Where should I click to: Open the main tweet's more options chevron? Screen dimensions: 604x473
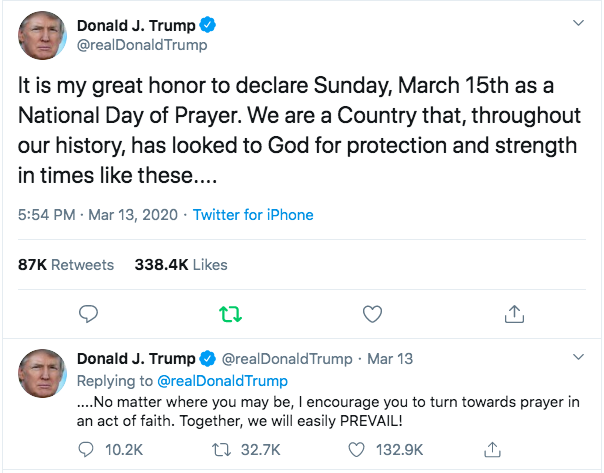[x=578, y=23]
